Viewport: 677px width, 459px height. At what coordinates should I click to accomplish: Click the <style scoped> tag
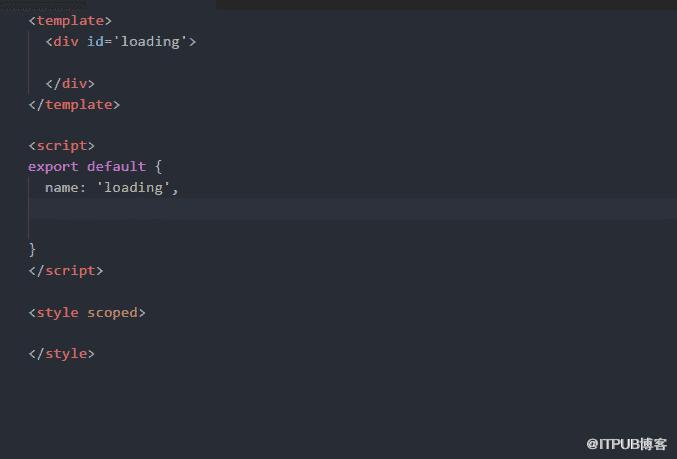(x=87, y=313)
